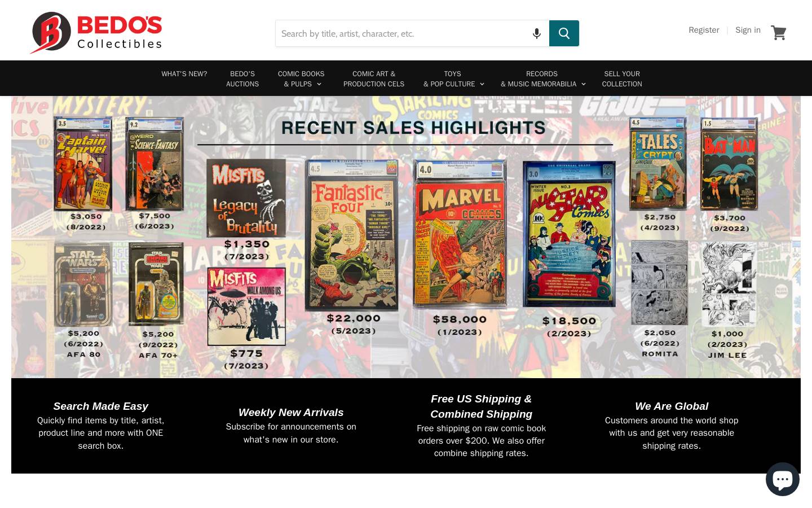The width and height of the screenshot is (812, 508).
Task: Open Bedo's Auctions menu item
Action: click(242, 79)
